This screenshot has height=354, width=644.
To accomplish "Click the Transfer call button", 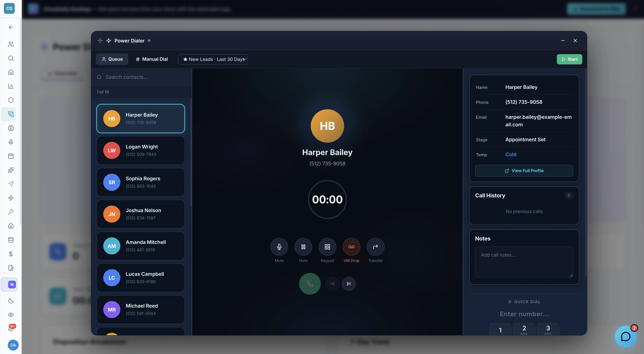I will pyautogui.click(x=375, y=247).
